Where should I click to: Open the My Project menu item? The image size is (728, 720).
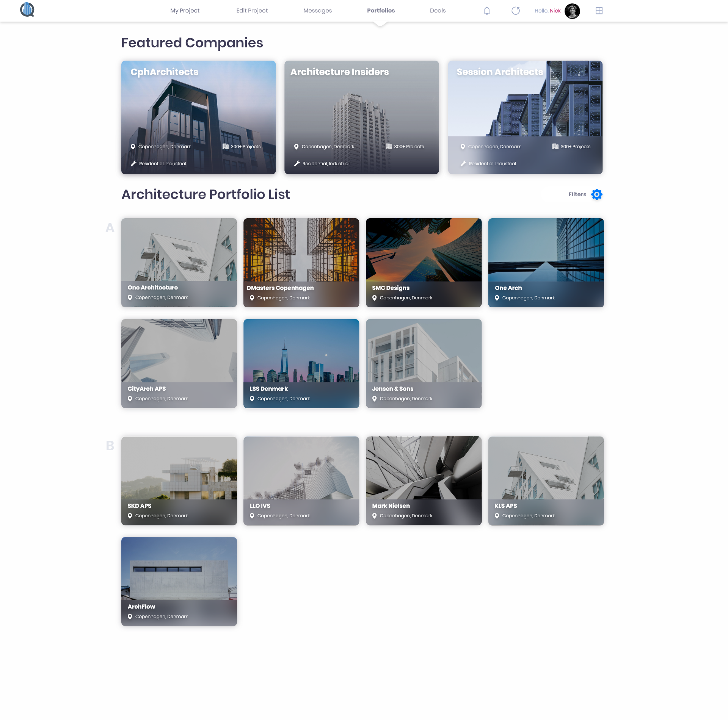point(185,11)
